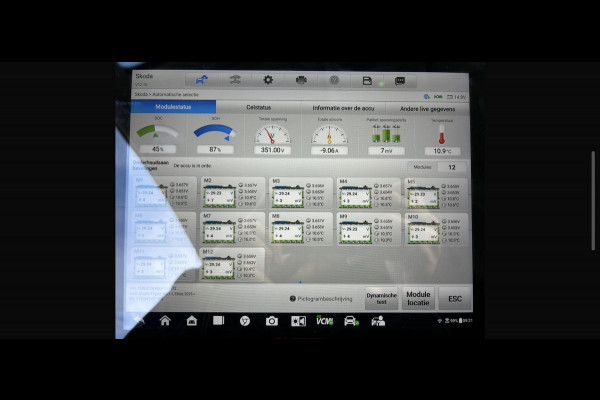
Task: Switch to Celstatus tab
Action: point(258,107)
